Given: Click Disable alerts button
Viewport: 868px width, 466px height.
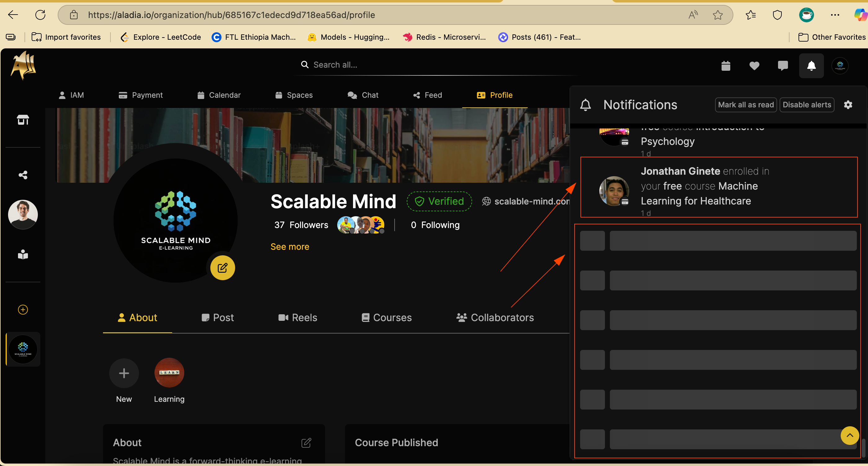Looking at the screenshot, I should (807, 105).
